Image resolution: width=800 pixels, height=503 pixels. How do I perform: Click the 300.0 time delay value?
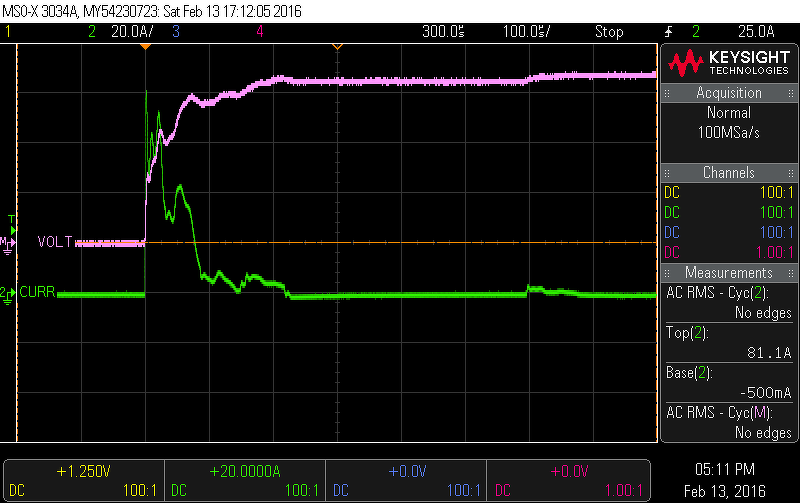click(x=443, y=32)
